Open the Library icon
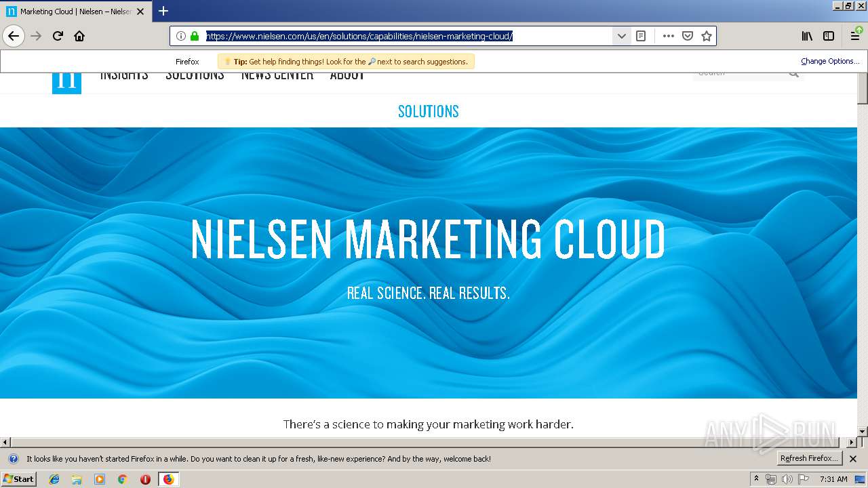Screen dimensions: 868x488 click(x=807, y=36)
